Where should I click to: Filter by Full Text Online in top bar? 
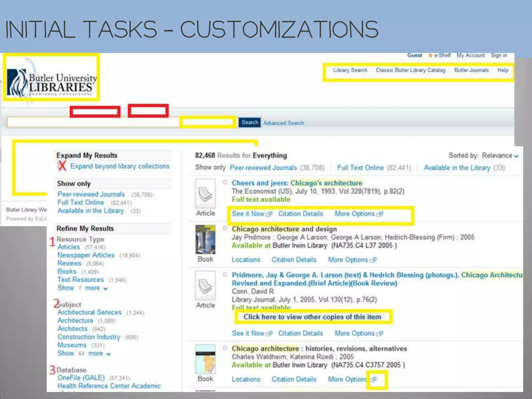(360, 168)
